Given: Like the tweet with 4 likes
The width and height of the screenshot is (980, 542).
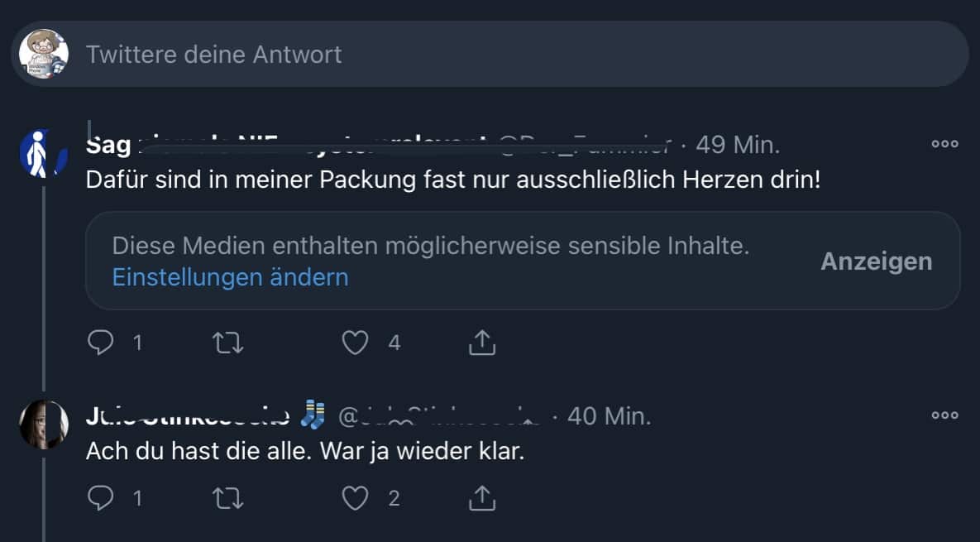Looking at the screenshot, I should tap(356, 342).
